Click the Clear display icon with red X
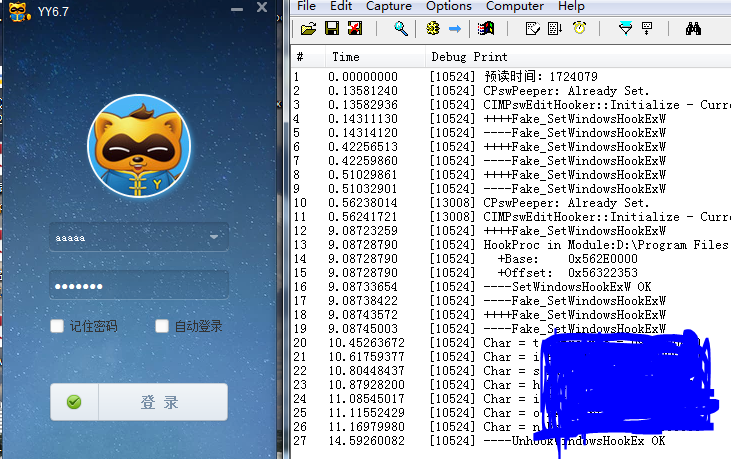The image size is (731, 459). click(x=355, y=28)
